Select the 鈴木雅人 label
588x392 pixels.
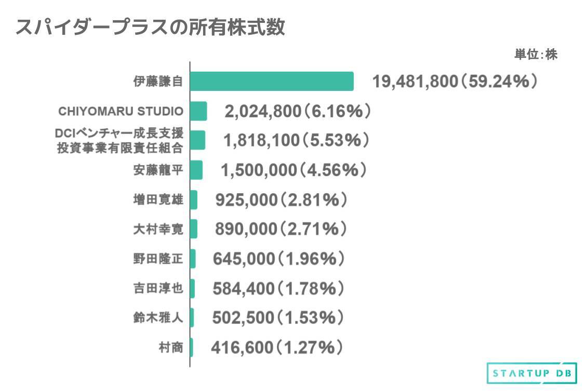pyautogui.click(x=157, y=318)
